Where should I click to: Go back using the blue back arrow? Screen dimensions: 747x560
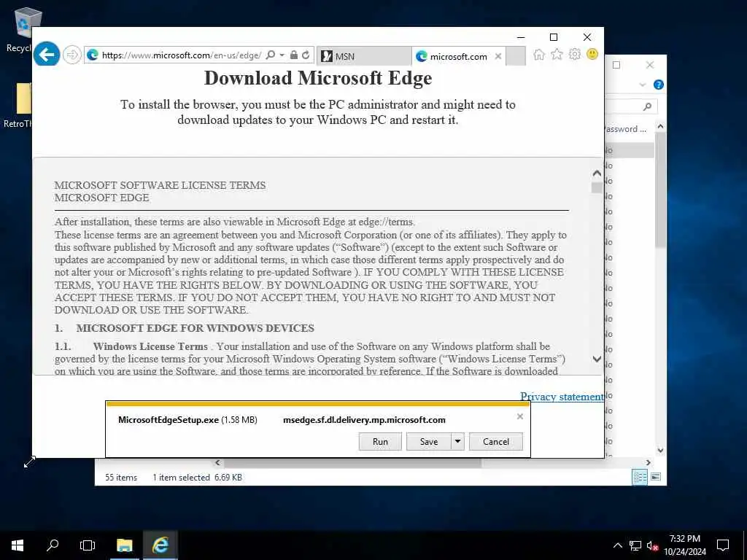point(47,55)
